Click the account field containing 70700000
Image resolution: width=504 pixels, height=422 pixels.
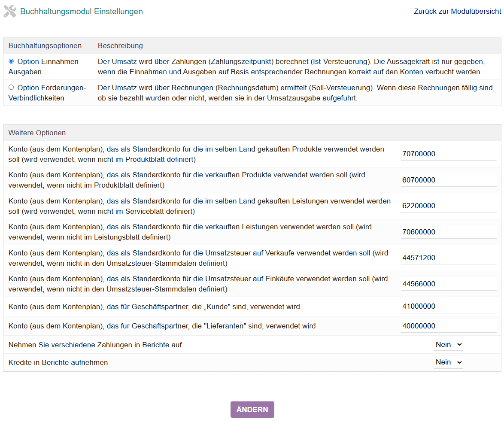(448, 154)
